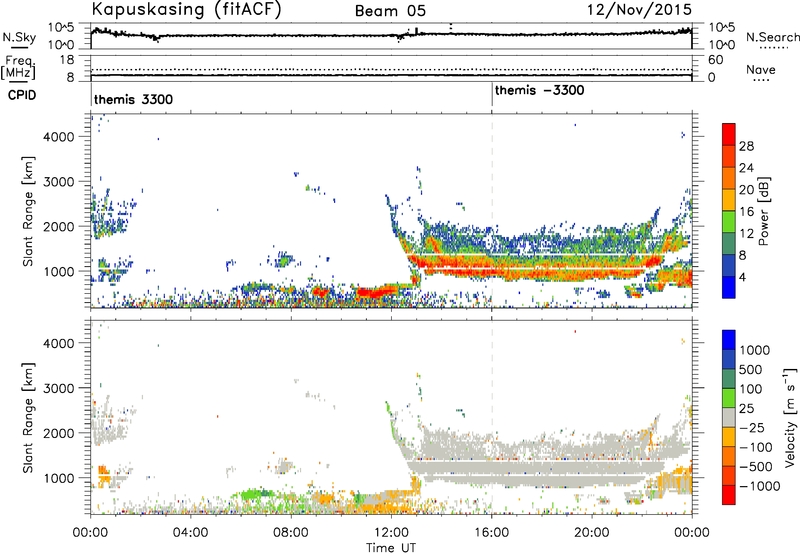Click the gray band of velocity colorbar
This screenshot has width=800, height=554.
pos(729,417)
